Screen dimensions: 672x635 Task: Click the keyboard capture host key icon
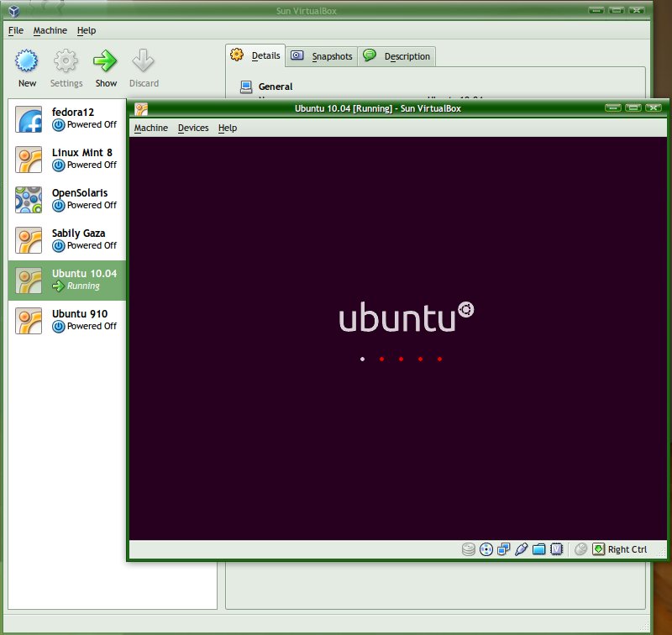coord(598,549)
